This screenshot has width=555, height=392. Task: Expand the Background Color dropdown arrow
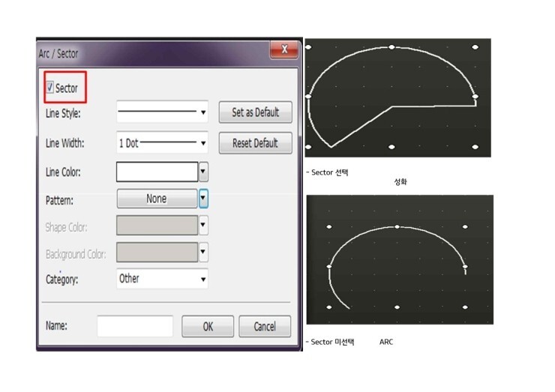203,253
